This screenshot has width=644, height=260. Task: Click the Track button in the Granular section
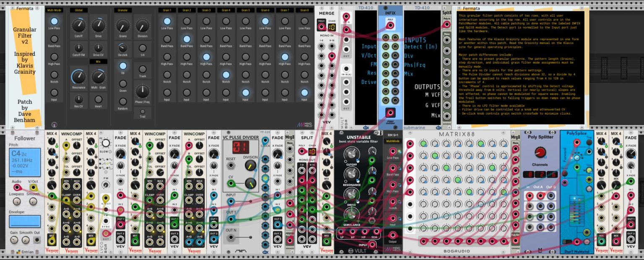(x=143, y=69)
